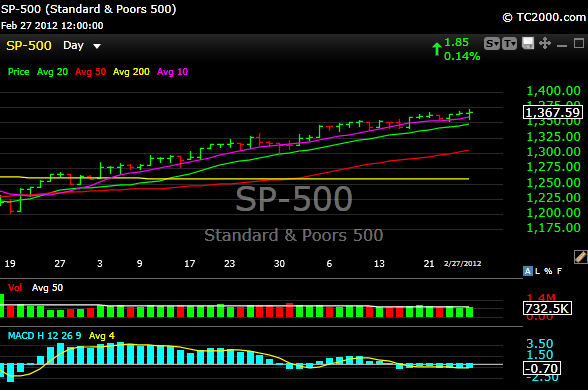Click the green up arrow price change indicator

436,50
